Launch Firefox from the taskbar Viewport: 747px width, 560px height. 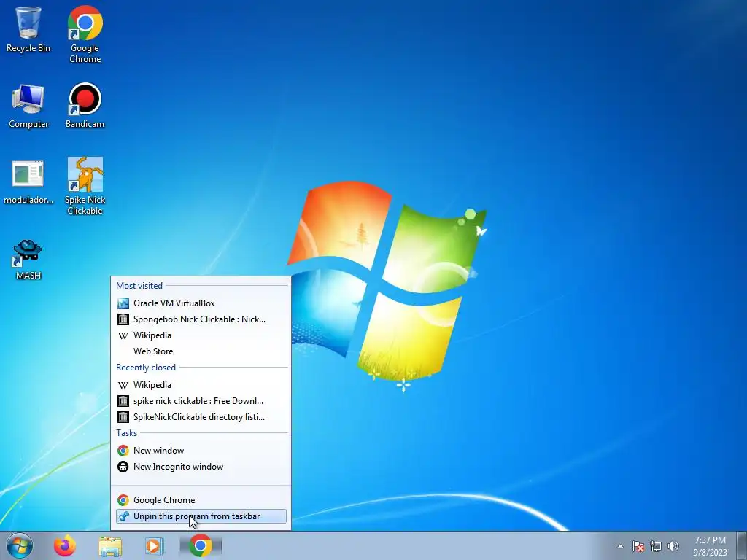[65, 545]
